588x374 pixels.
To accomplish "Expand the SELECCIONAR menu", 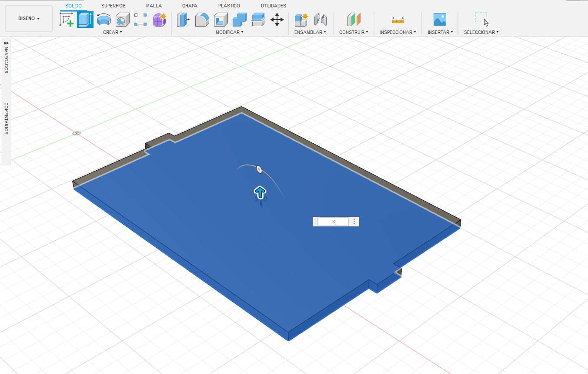I will point(481,32).
